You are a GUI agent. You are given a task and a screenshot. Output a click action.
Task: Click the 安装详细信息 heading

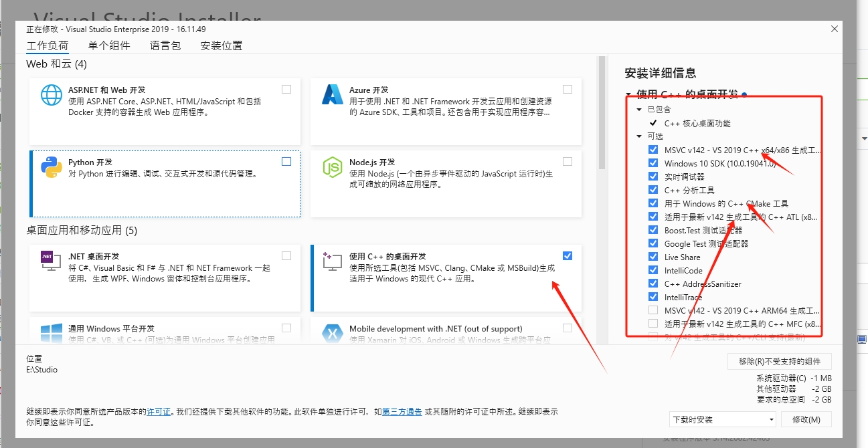pos(660,73)
